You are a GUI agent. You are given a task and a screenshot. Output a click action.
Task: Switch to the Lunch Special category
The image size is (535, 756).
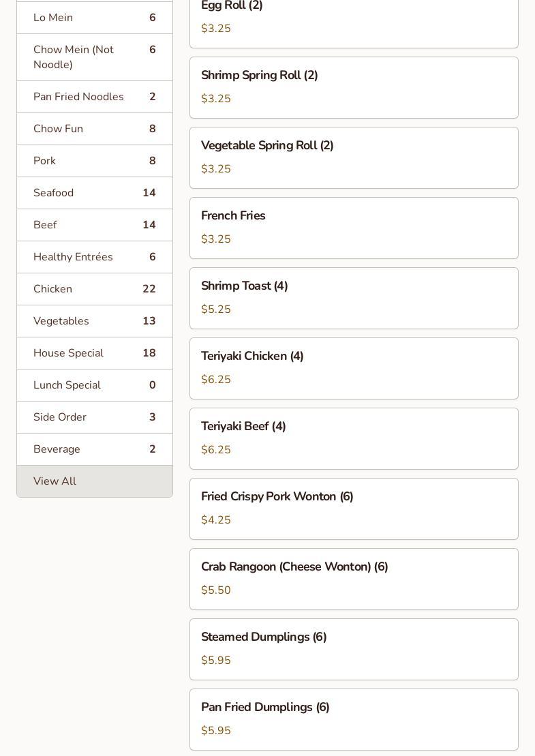pyautogui.click(x=94, y=385)
